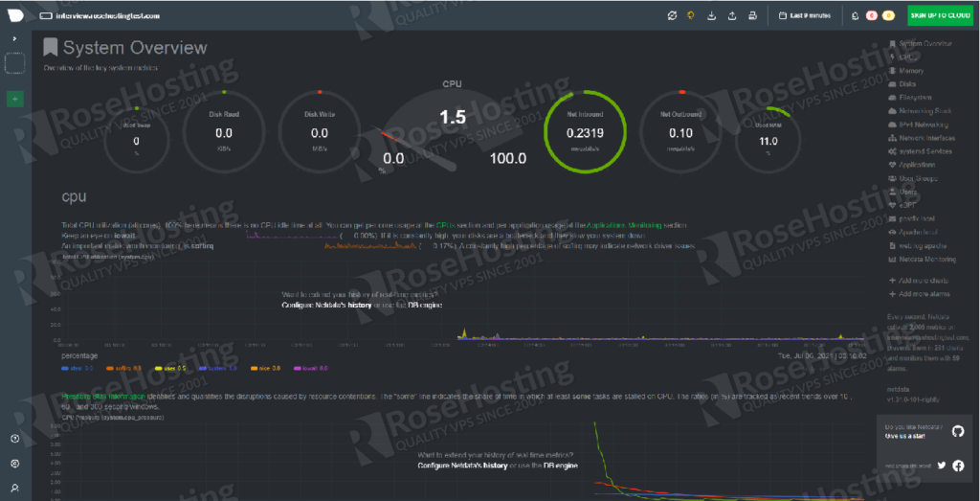Toggle the user dimension in CPU legend
The image size is (980, 501).
pyautogui.click(x=168, y=369)
